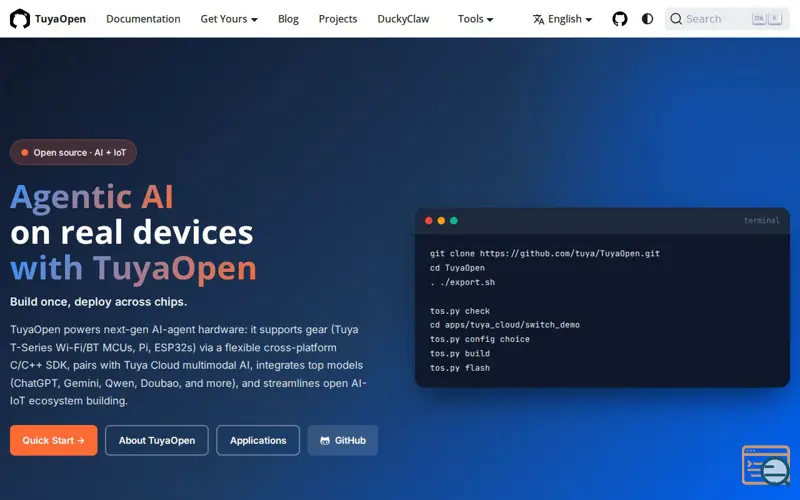Click the cat icon on GitHub button
Screen dimensions: 800x500
coord(324,440)
